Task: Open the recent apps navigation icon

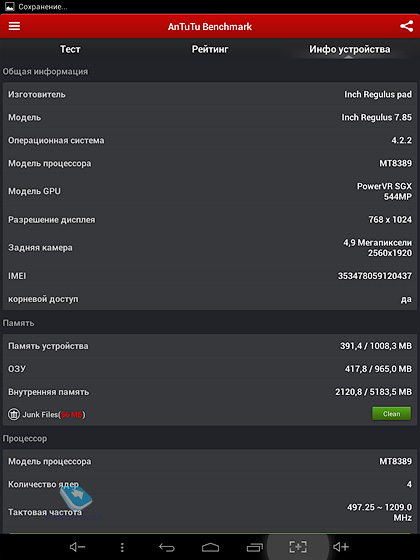Action: click(x=255, y=547)
